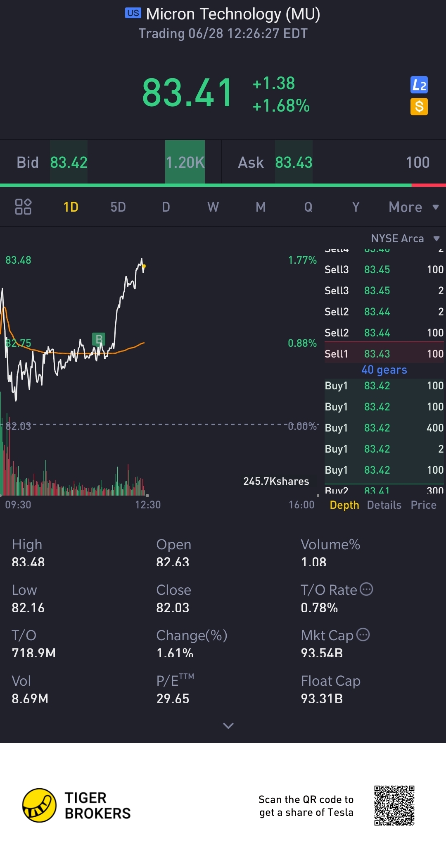Open the Level 2 quotes L2 icon
The height and width of the screenshot is (868, 446).
pyautogui.click(x=419, y=85)
